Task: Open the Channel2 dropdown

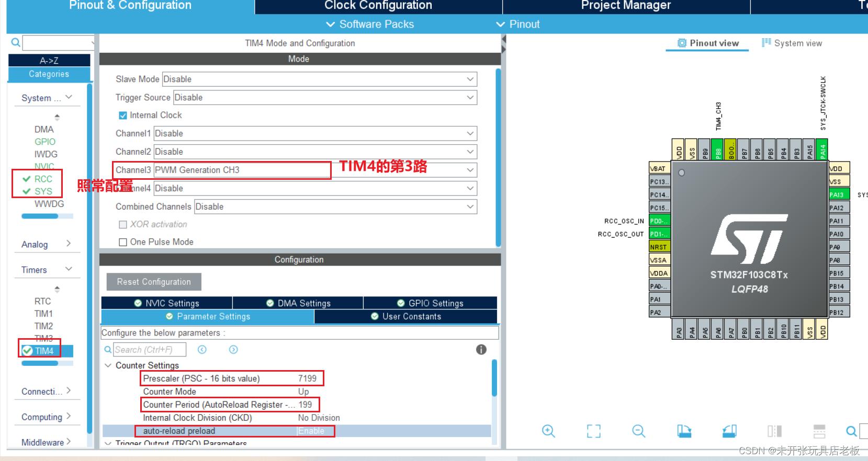Action: coord(315,152)
